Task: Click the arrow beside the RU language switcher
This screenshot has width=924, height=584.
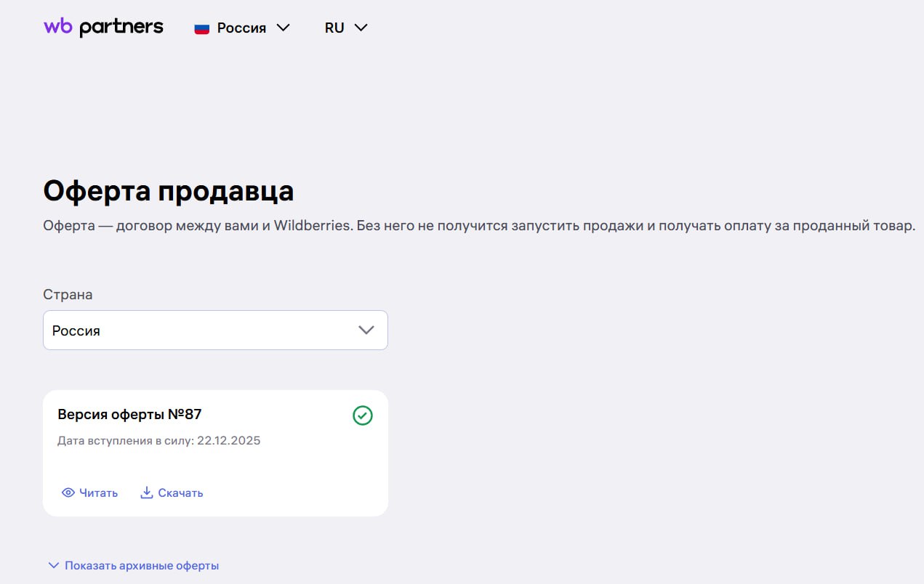Action: [x=361, y=28]
